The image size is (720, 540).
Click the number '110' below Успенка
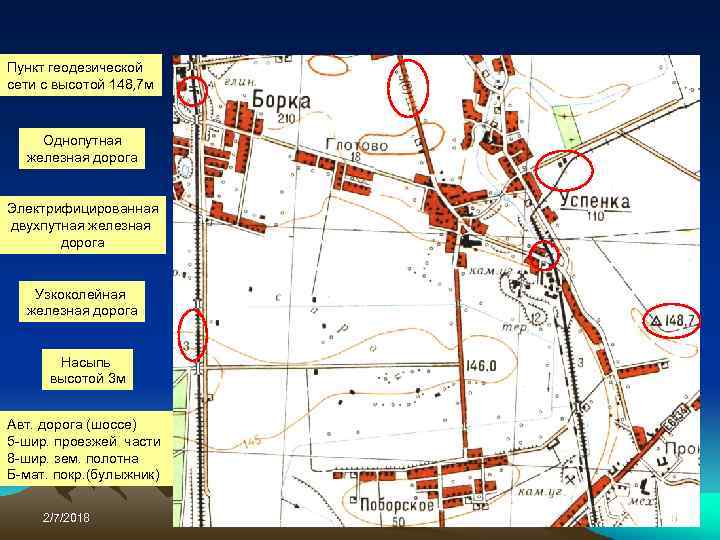pyautogui.click(x=596, y=216)
